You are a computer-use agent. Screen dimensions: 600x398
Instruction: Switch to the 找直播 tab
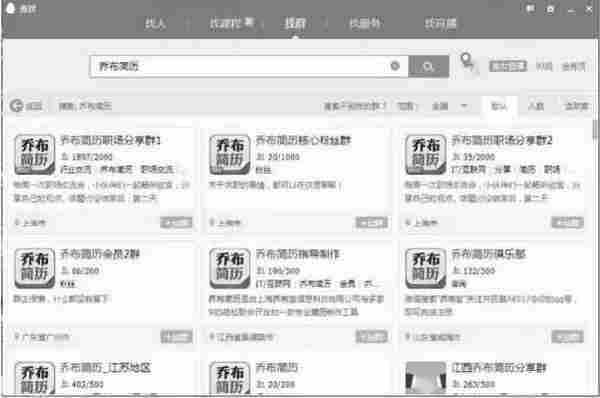440,24
